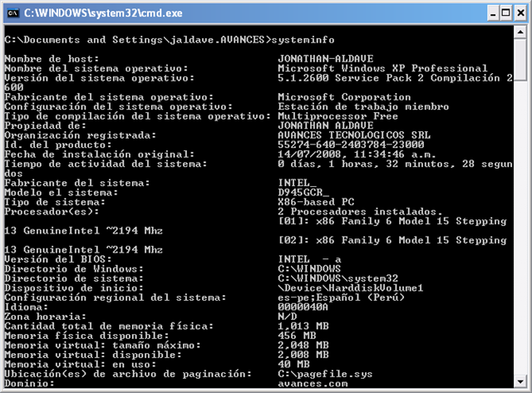Click the \Device\HarddiskVolume1 boot device text
The image size is (532, 393).
351,288
